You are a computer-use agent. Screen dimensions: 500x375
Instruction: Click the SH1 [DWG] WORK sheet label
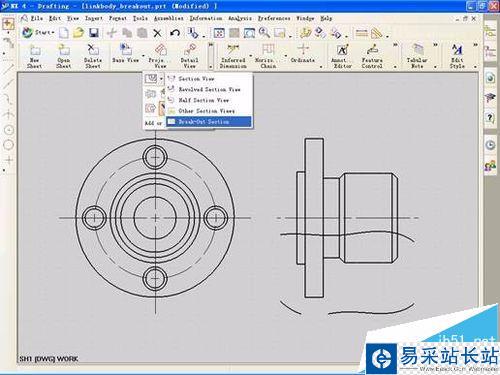click(49, 359)
